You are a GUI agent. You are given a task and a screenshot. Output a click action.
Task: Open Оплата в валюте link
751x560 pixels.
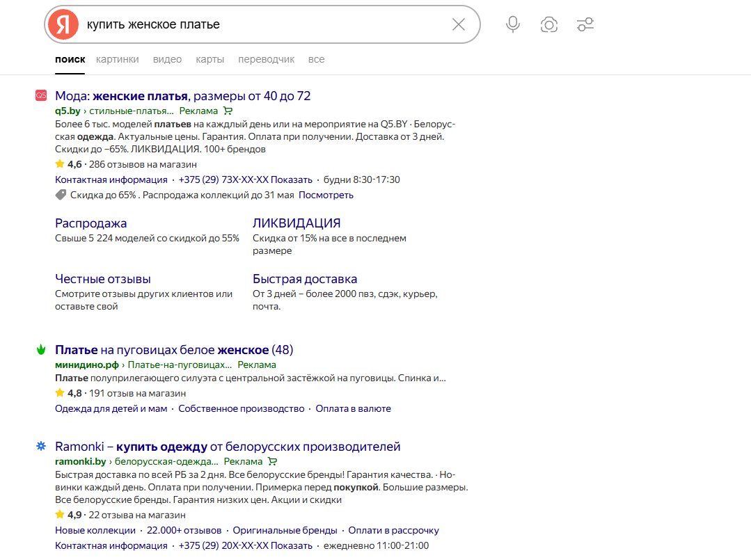coord(353,408)
